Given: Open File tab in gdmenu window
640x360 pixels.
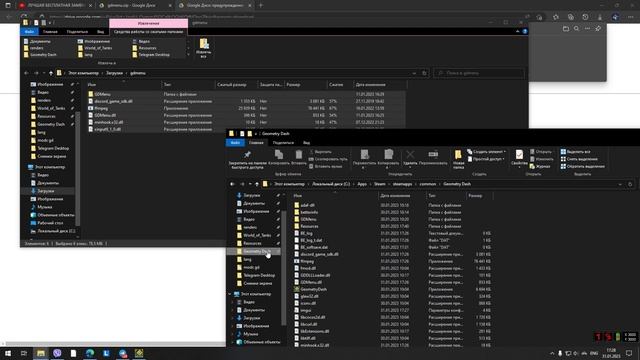Looking at the screenshot, I should coord(29,32).
